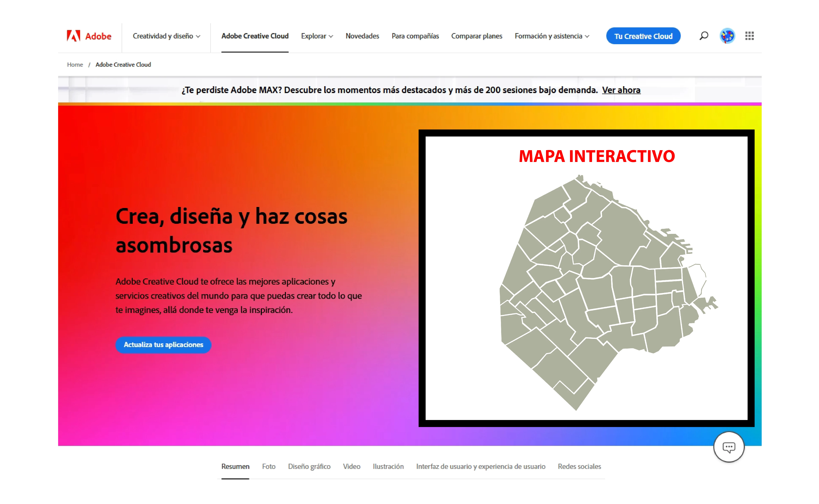Screen dimensions: 819x504
Task: Expand Formación y asistencia dropdown
Action: click(x=552, y=36)
